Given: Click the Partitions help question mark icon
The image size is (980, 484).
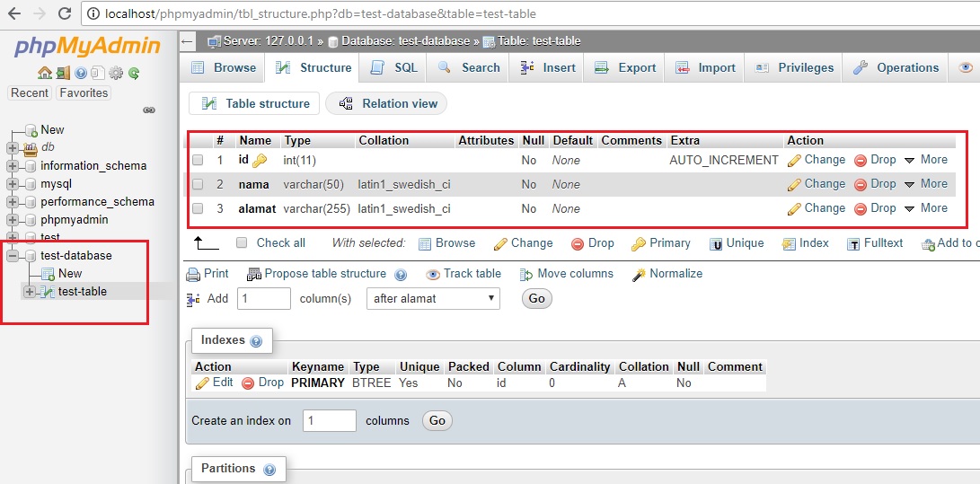Looking at the screenshot, I should point(269,470).
